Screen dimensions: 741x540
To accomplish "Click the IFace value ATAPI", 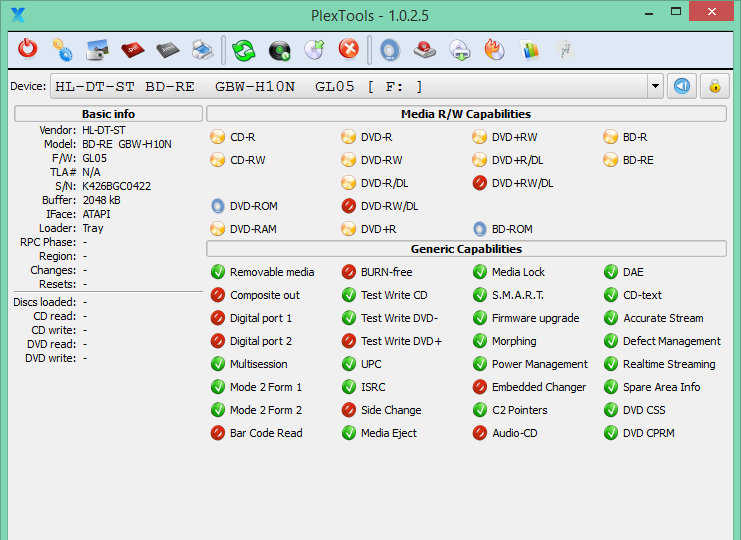I will [96, 214].
